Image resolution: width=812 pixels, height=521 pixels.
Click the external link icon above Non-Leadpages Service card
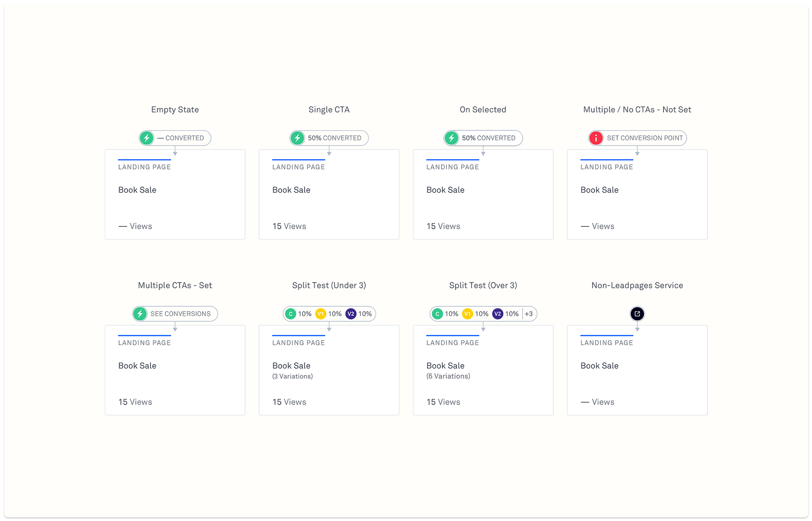click(x=637, y=313)
